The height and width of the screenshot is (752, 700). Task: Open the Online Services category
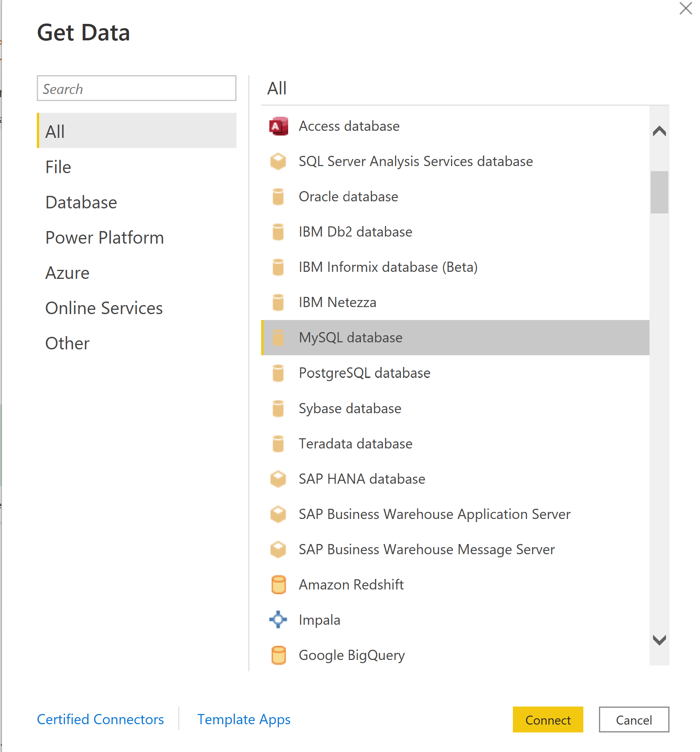(104, 308)
